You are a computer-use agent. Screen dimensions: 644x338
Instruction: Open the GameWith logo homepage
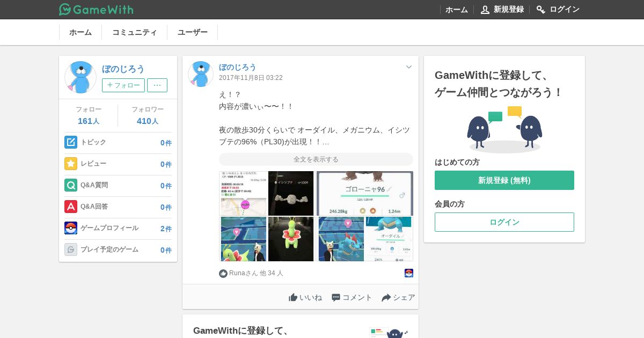click(x=96, y=9)
